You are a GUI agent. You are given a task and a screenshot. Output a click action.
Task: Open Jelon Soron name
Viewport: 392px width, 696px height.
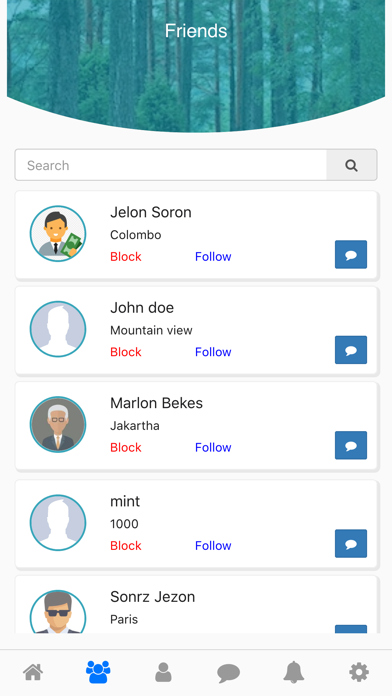coord(150,212)
